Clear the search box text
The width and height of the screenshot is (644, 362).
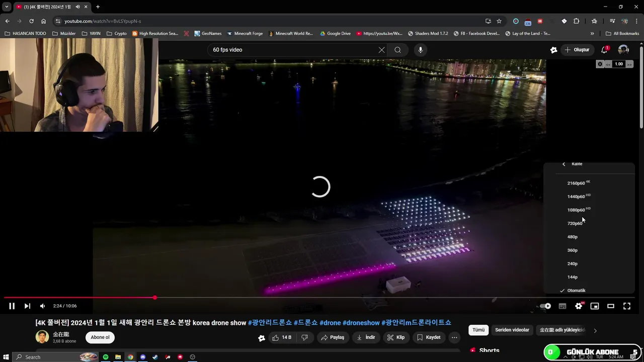381,50
